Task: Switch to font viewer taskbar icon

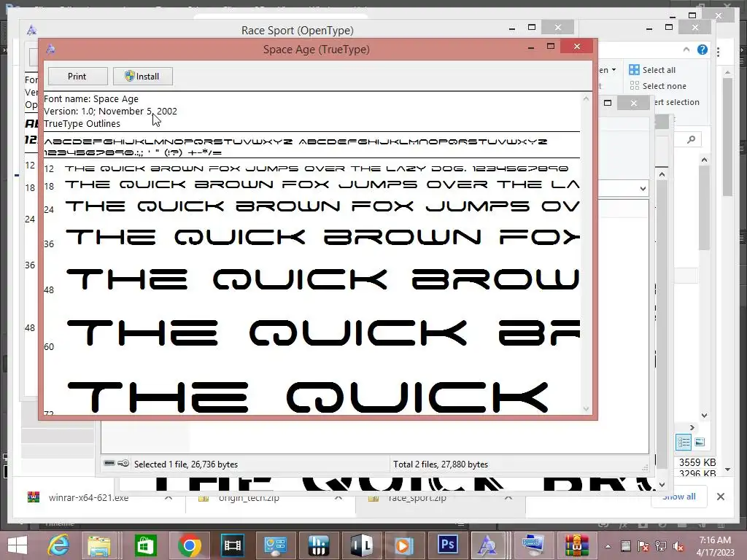Action: click(487, 545)
